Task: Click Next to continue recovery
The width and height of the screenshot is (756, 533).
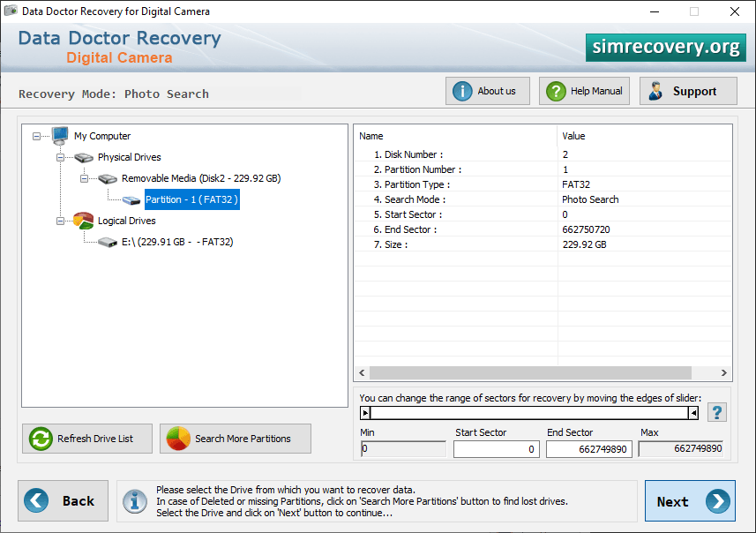Action: (690, 501)
